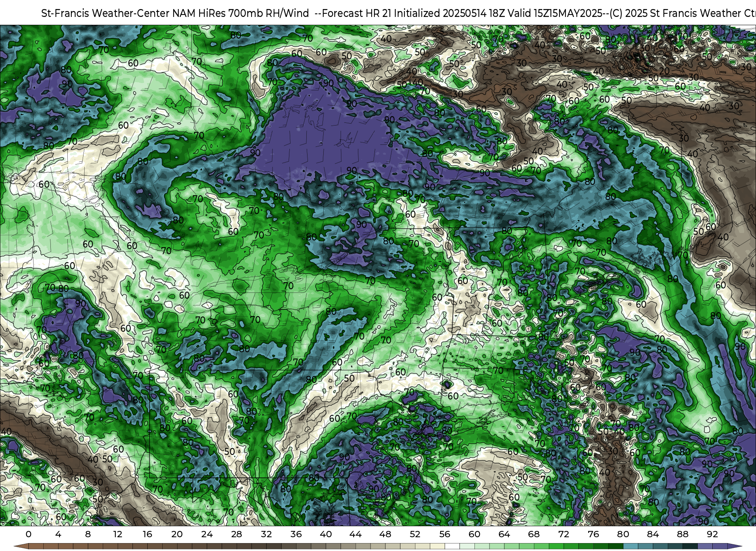Screen dimensions: 756x551
Task: Click the '24' label on the color scale
Action: click(207, 534)
